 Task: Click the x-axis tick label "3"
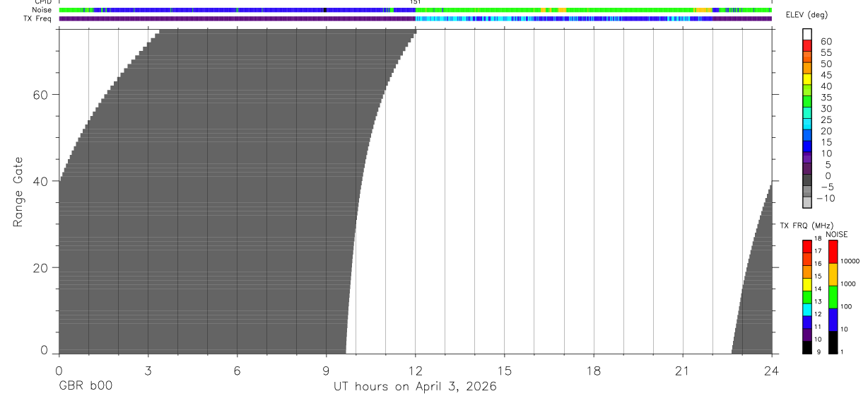148,370
